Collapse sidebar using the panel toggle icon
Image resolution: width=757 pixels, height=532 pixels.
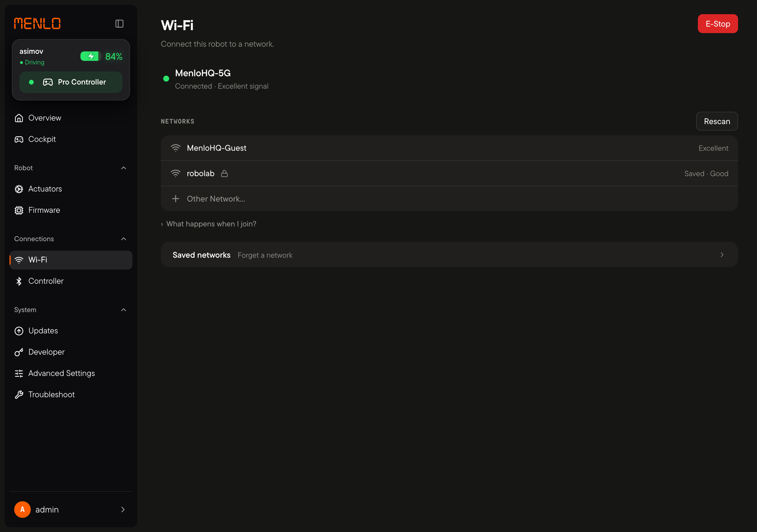(x=119, y=24)
